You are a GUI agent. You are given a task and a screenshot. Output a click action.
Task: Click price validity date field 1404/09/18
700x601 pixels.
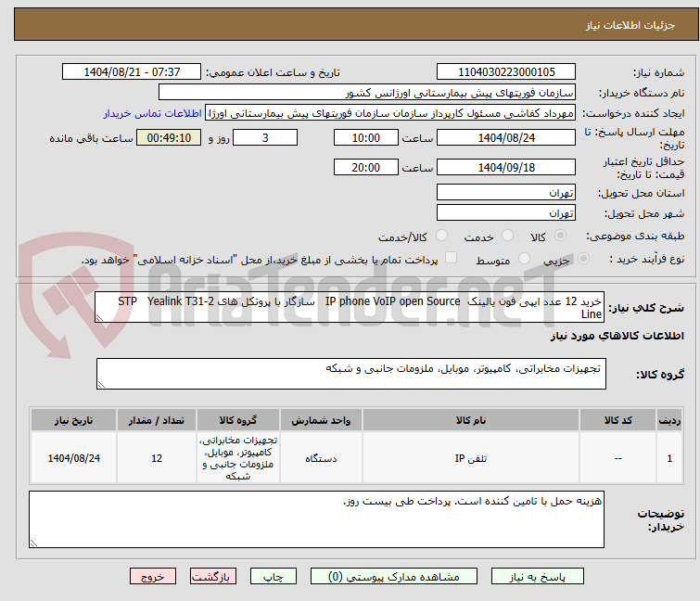(x=506, y=168)
